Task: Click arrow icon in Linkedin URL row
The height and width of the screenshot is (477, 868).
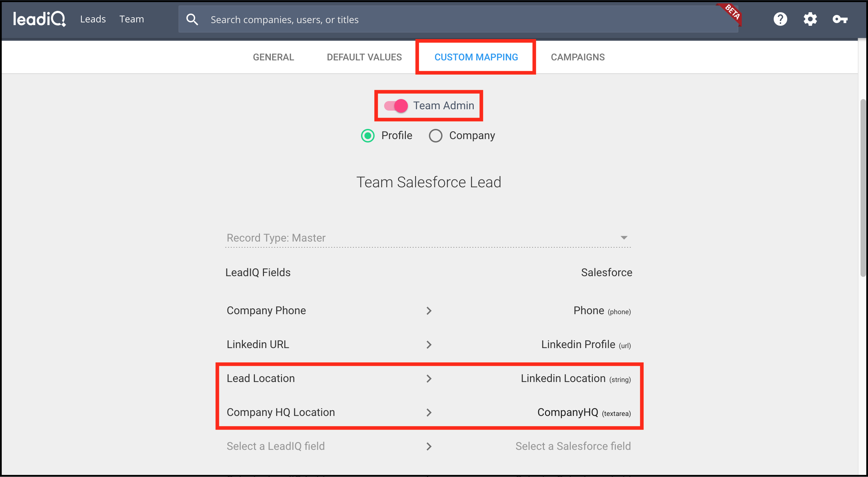Action: tap(429, 345)
